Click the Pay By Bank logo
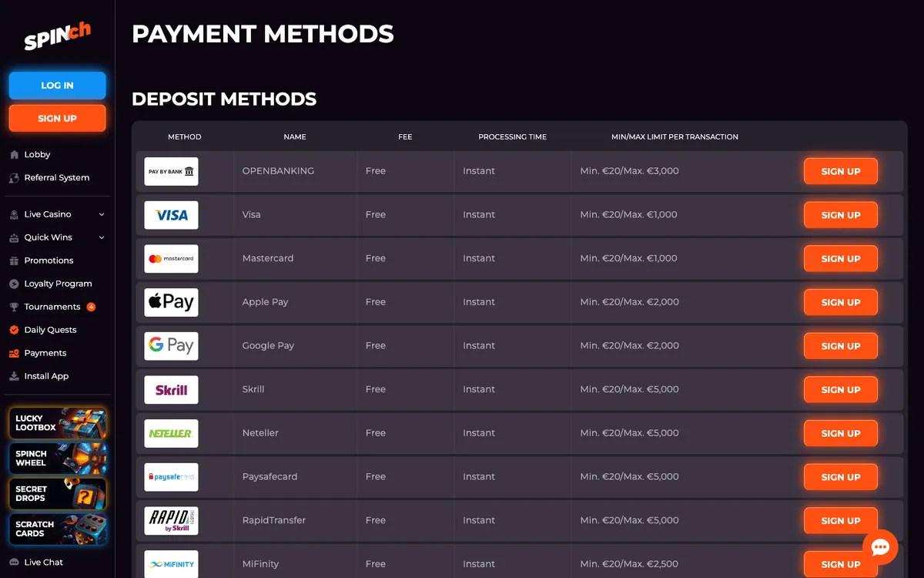The height and width of the screenshot is (578, 924). 171,171
